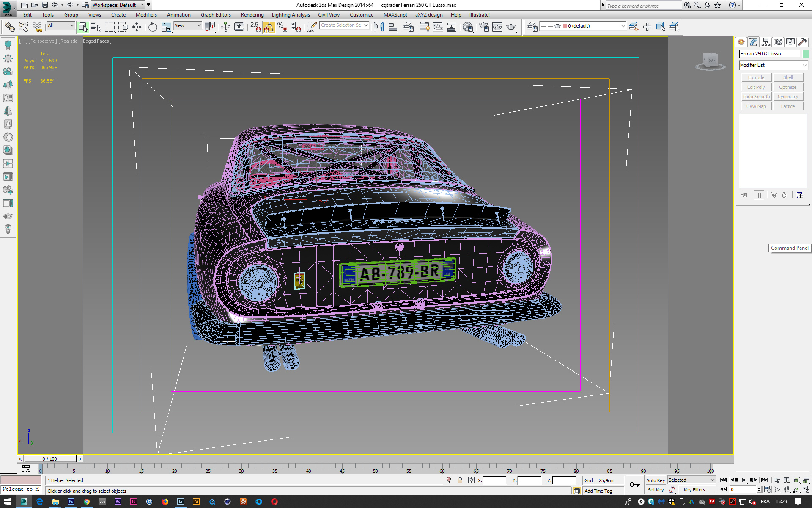Click the TurboSmooth modifier button
Viewport: 812px width, 508px height.
click(x=756, y=97)
